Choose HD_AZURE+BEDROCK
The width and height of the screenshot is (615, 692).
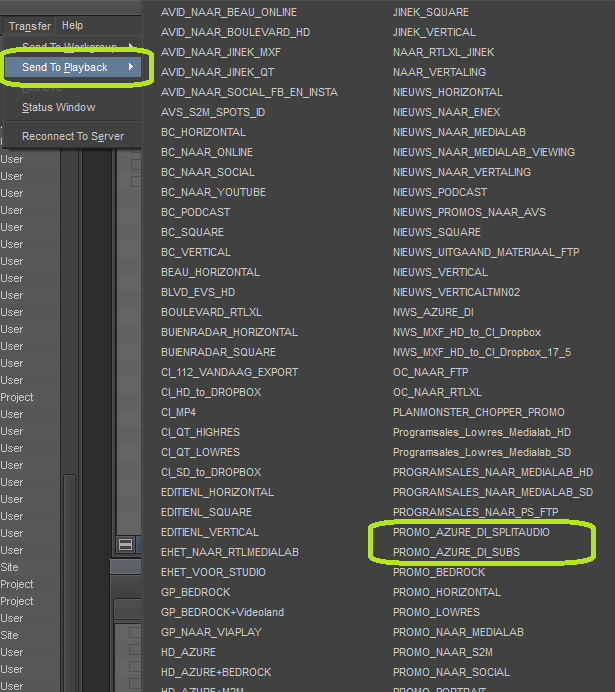point(216,672)
